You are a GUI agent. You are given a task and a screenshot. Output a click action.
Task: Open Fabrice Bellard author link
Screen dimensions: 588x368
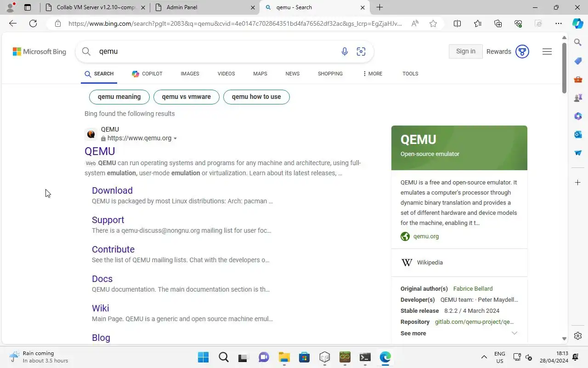coord(473,289)
